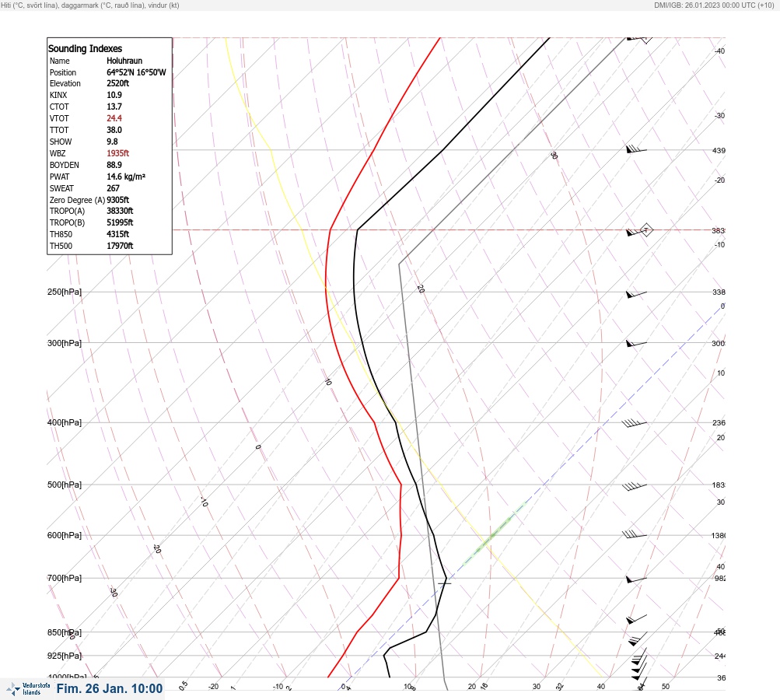
Task: Click the 300[hPa] pressure label
Action: tap(65, 343)
